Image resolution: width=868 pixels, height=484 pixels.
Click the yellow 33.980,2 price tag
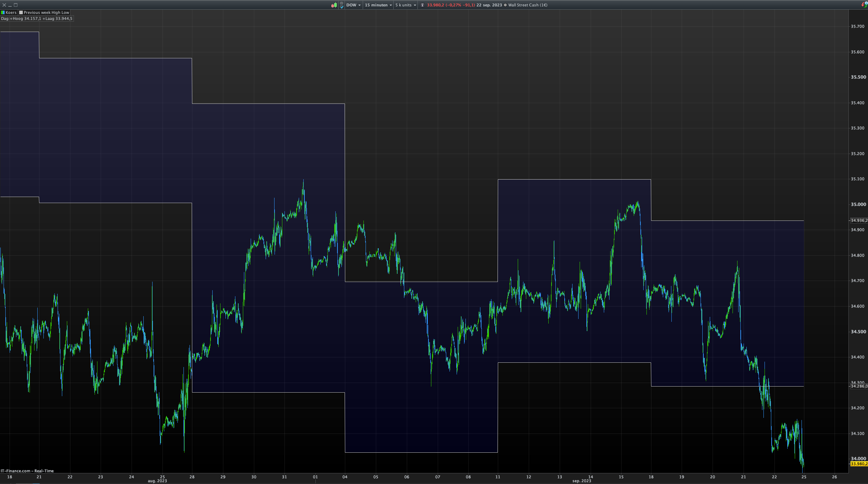[858, 464]
